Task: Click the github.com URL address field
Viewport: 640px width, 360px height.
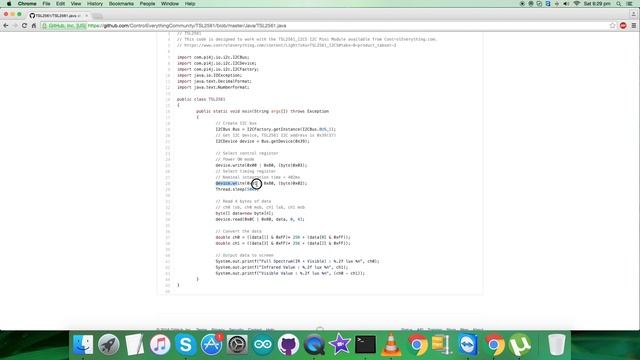Action: (x=327, y=26)
